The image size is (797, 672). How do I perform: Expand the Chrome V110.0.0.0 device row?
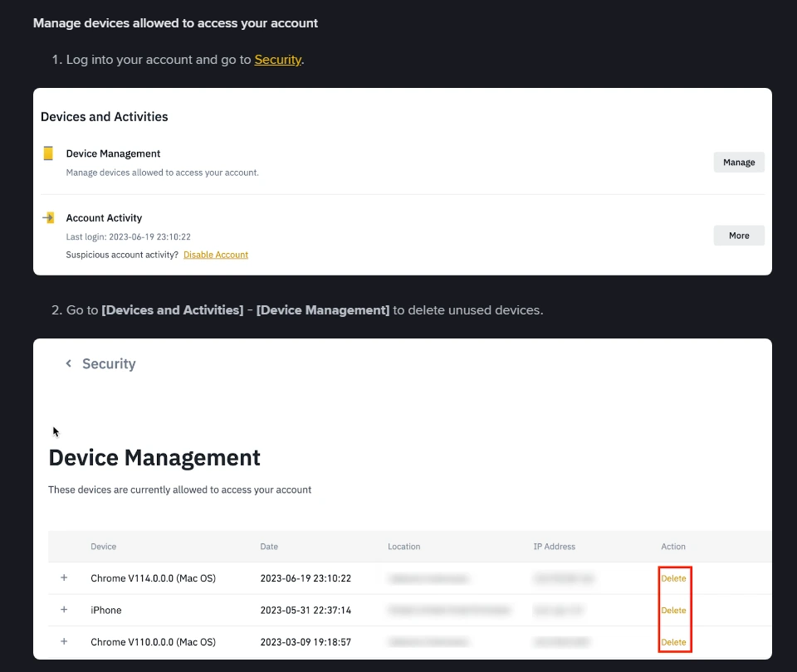(x=64, y=641)
